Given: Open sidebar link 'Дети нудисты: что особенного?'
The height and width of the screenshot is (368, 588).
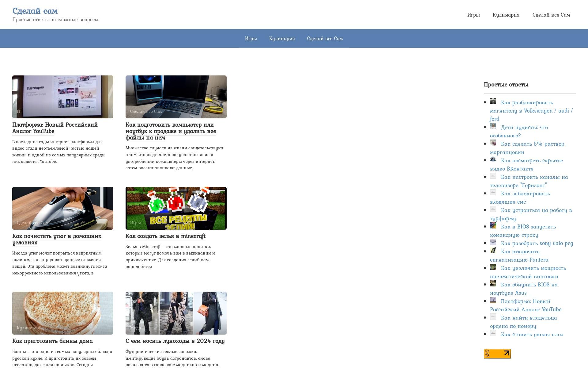Looking at the screenshot, I should click(x=519, y=131).
